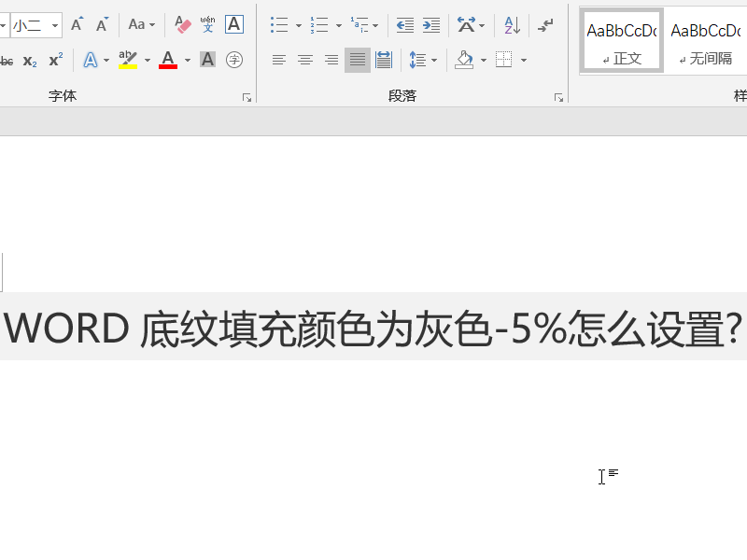The image size is (747, 560).
Task: Apply numbered list formatting
Action: [x=319, y=24]
